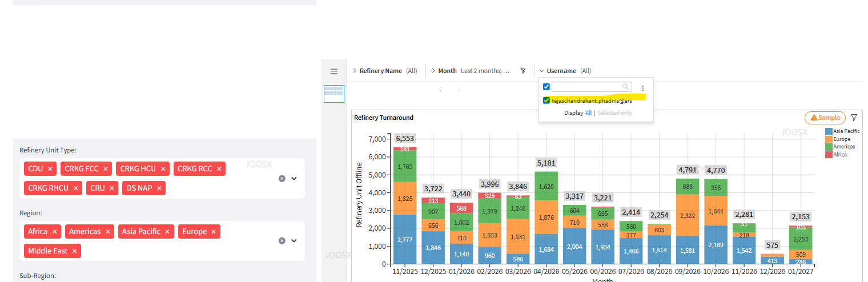This screenshot has width=868, height=282.
Task: Clear the Month filter with the funnel icon
Action: (x=523, y=71)
